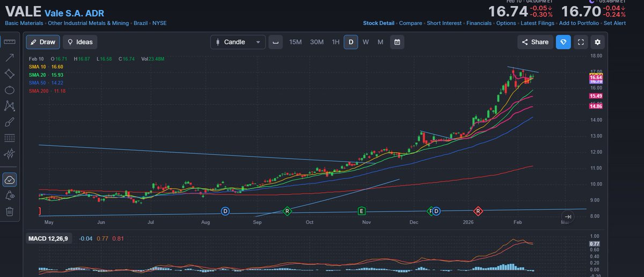This screenshot has width=644, height=277.
Task: Select the Fibonacci grid lines tool
Action: coord(9,138)
